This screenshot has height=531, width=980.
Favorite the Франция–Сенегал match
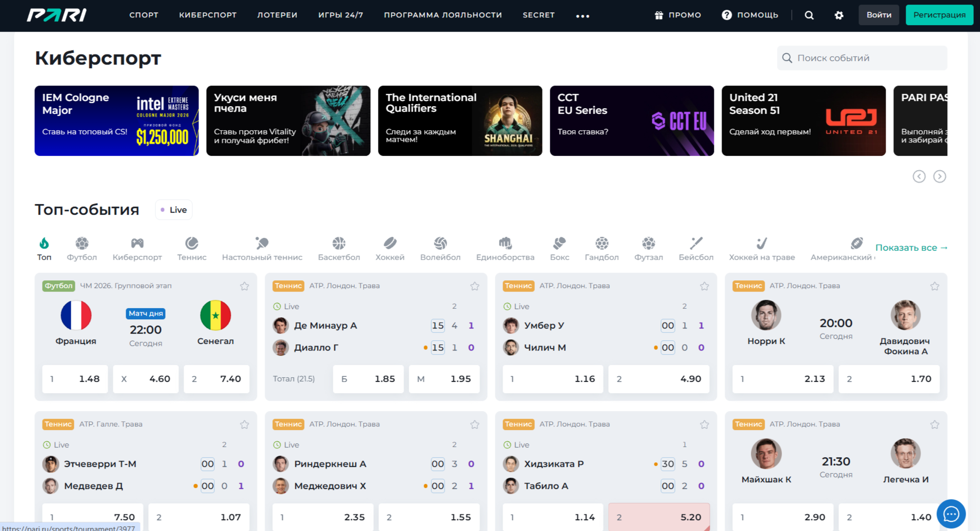coord(245,286)
